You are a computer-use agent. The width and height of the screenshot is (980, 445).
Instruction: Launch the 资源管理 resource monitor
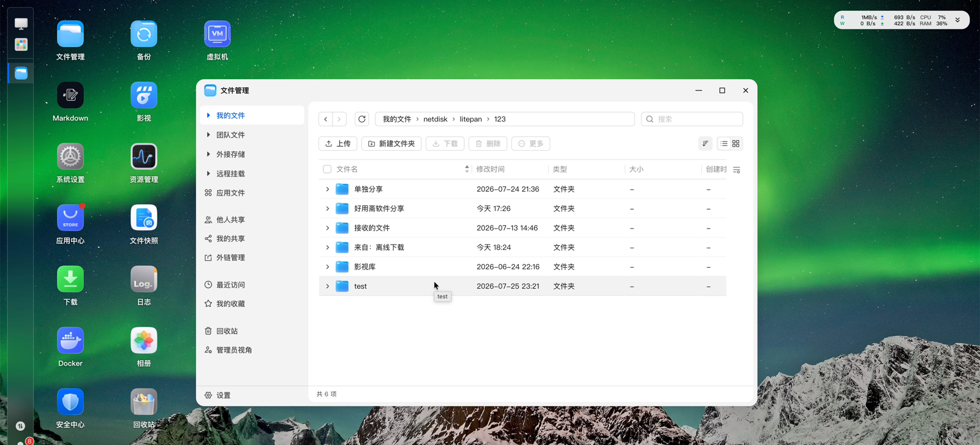point(144,157)
